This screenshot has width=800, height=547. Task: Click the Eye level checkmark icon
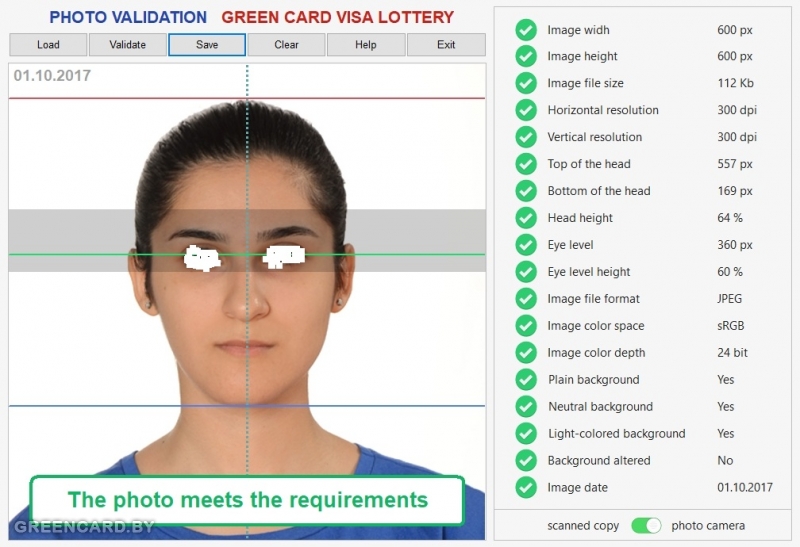(526, 245)
